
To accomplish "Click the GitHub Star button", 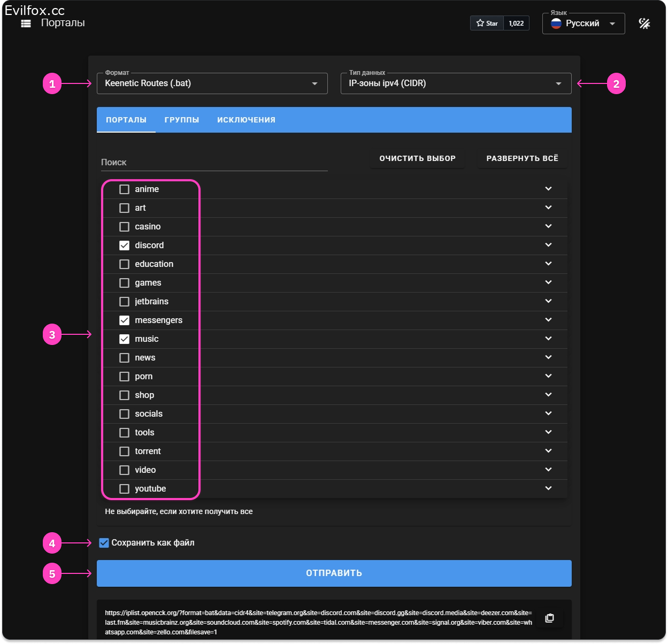I will pos(487,23).
